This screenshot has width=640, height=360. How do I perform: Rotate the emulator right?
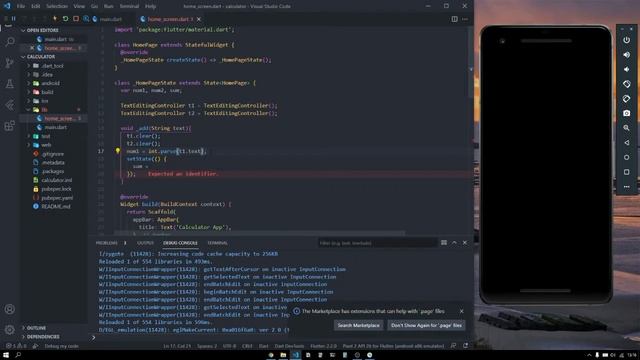coord(627,99)
